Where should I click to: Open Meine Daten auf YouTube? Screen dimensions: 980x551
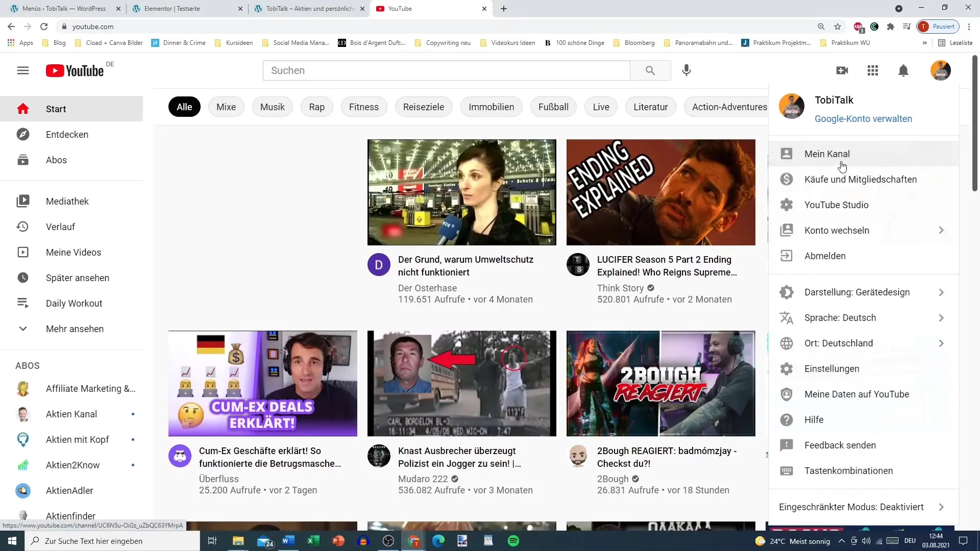pos(864,394)
